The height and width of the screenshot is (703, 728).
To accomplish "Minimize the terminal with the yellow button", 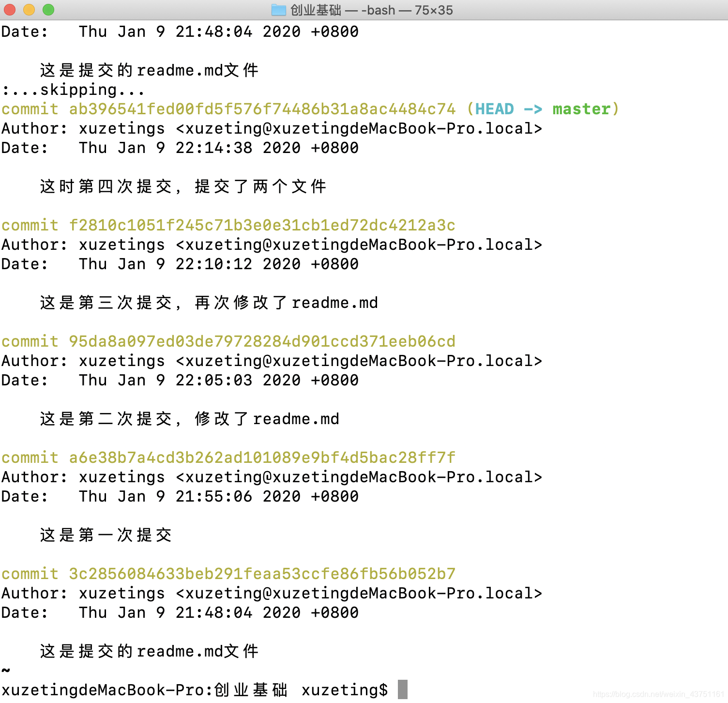I will point(29,10).
